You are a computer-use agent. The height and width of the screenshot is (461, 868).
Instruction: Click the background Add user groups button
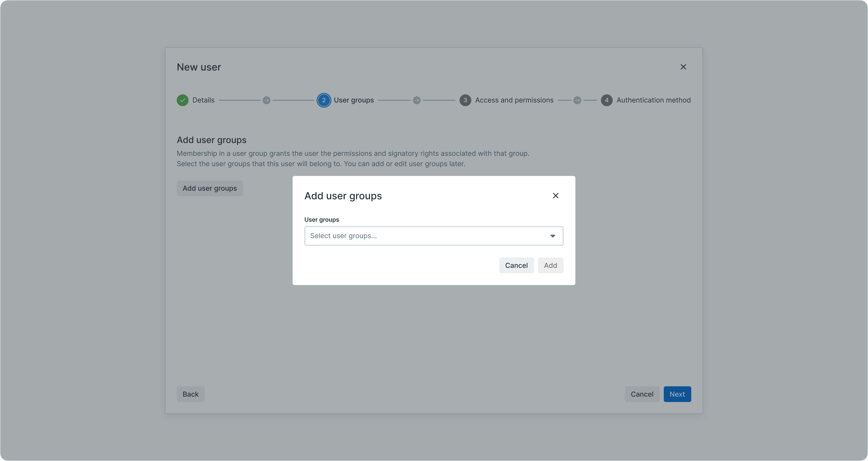pos(210,188)
